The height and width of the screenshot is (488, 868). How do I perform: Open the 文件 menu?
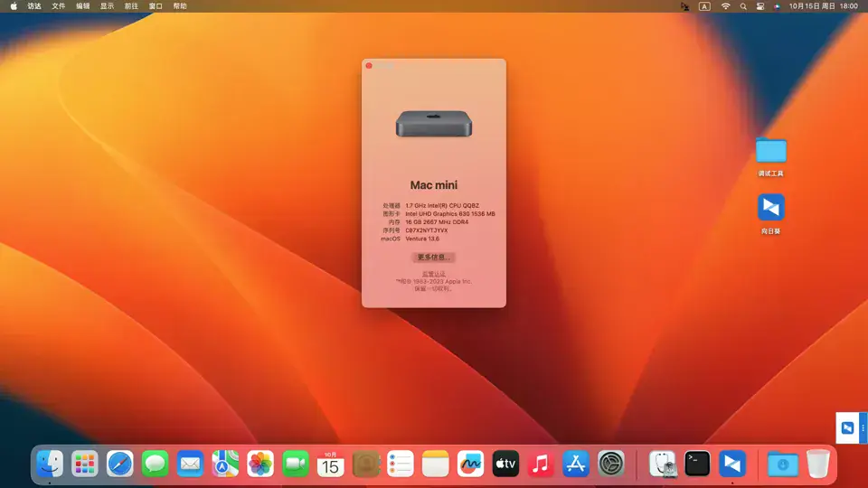[x=58, y=6]
